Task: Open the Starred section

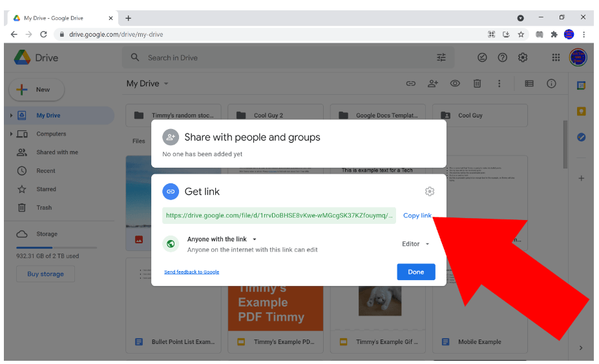Action: [x=47, y=189]
